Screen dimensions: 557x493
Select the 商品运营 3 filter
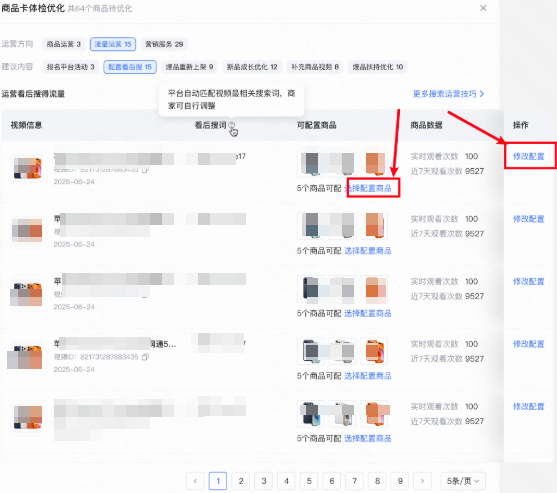click(x=64, y=44)
